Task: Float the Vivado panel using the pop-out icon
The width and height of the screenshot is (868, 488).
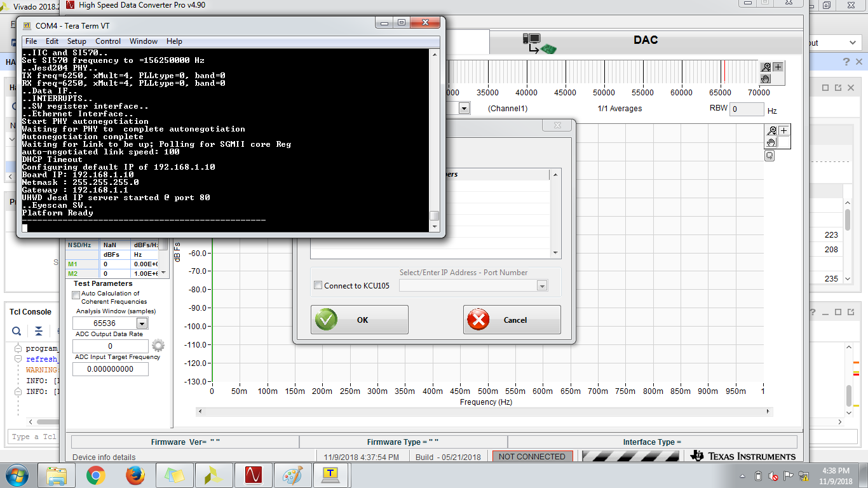Action: [838, 88]
